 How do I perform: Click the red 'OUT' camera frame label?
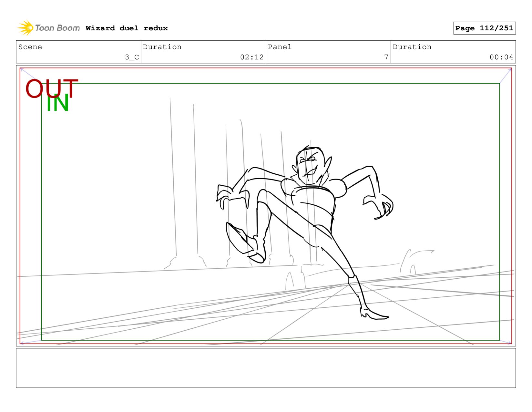point(52,88)
